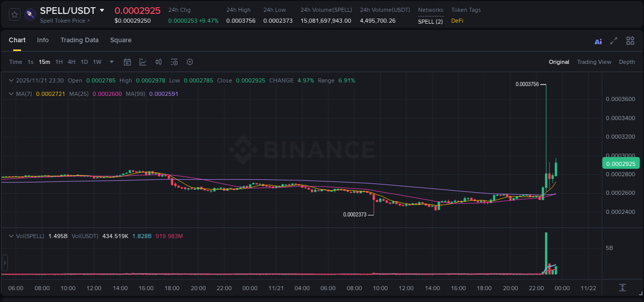Collapse the candle info overlay row

coord(11,80)
